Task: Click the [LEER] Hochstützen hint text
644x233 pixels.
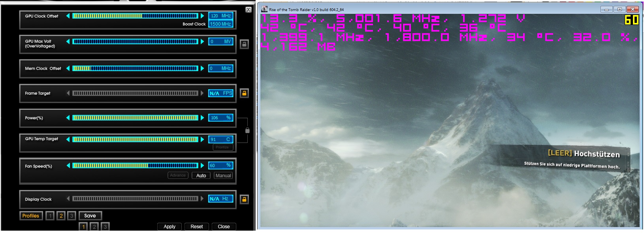Action: 584,154
